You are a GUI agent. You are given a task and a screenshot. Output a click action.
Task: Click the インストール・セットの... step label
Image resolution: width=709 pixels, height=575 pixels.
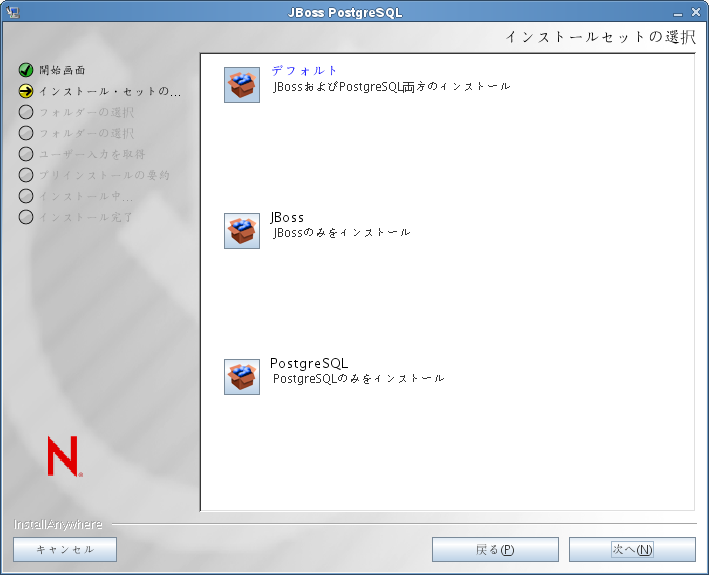point(110,91)
